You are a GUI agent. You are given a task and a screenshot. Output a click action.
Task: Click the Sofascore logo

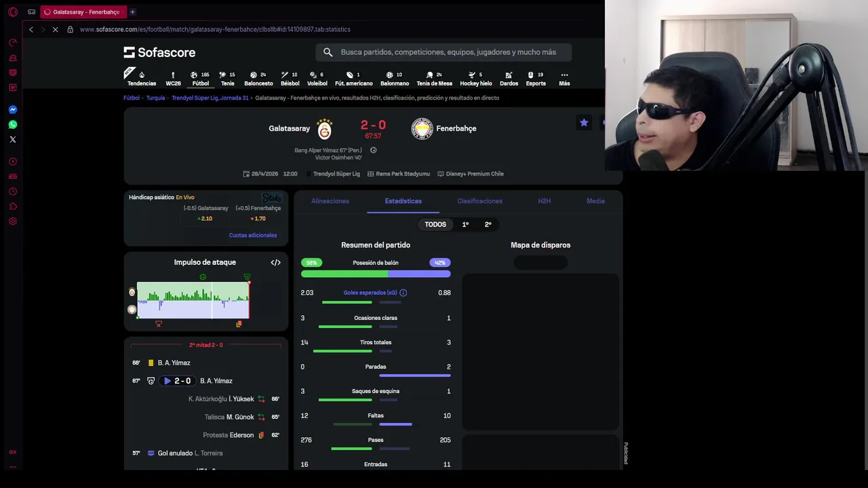pos(159,52)
